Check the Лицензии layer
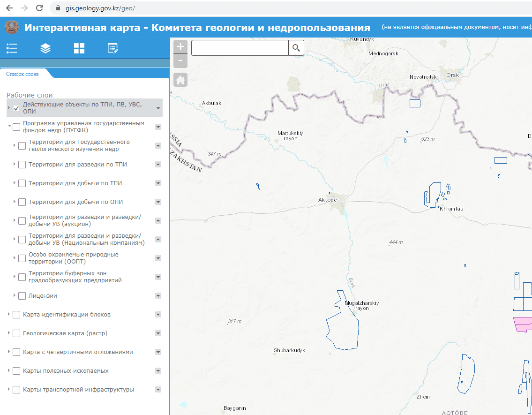Viewport: 532px width, 415px height. (22, 296)
